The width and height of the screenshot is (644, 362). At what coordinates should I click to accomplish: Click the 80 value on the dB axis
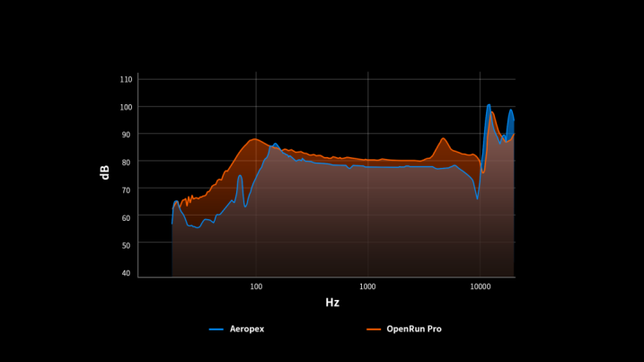pos(126,163)
